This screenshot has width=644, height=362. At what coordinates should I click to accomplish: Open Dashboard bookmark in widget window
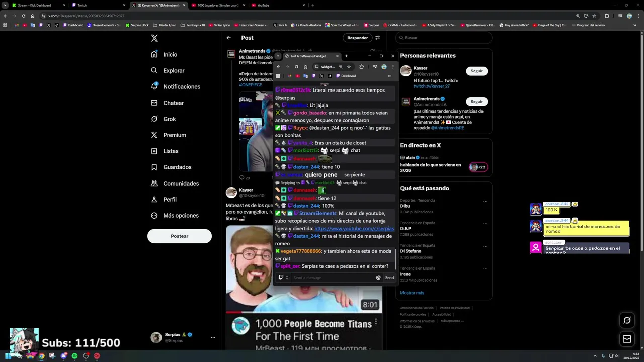point(346,76)
